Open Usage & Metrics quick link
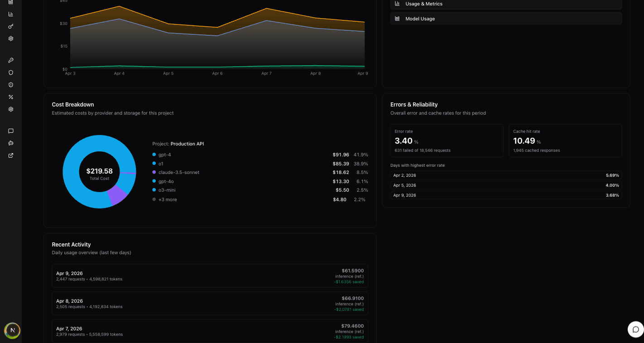Image resolution: width=644 pixels, height=343 pixels. click(506, 4)
